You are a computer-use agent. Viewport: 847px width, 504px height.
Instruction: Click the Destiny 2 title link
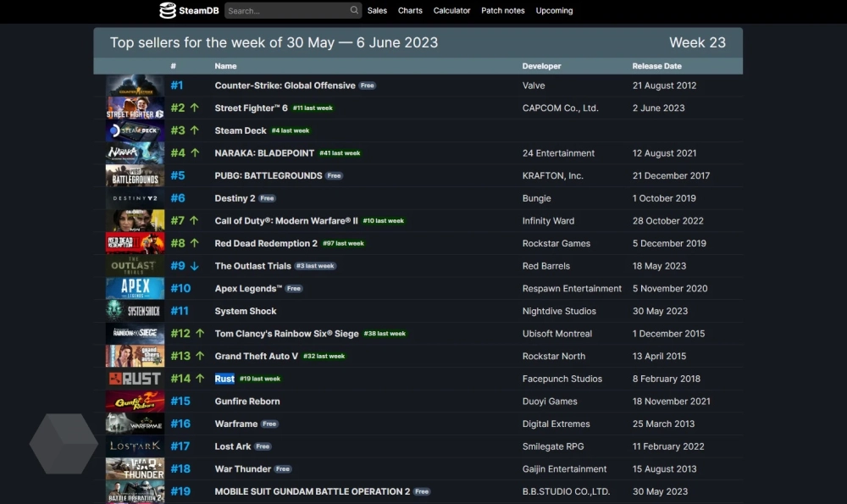coord(235,198)
